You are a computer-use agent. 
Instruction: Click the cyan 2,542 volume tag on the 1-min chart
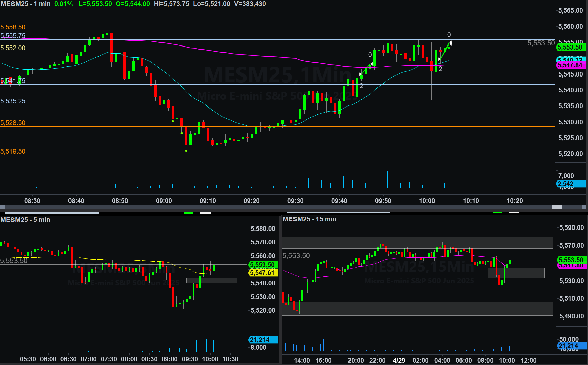pos(570,184)
